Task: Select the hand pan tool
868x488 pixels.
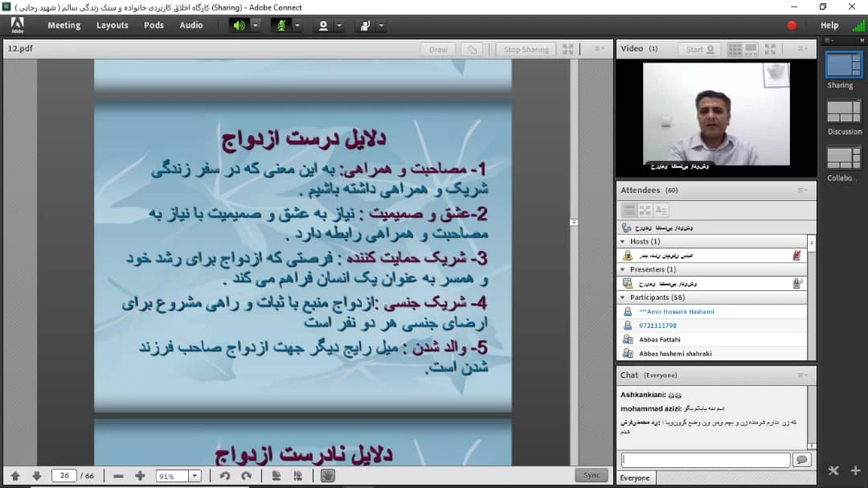Action: (x=327, y=476)
